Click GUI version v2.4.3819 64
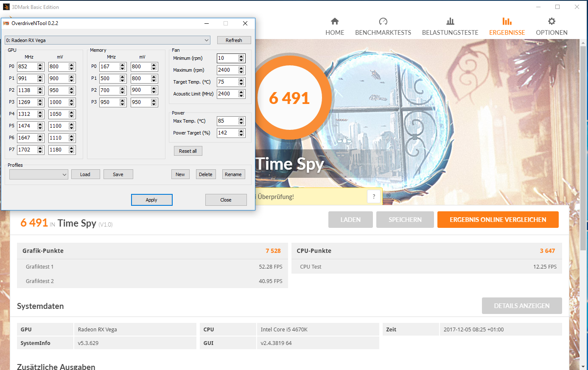The height and width of the screenshot is (370, 588). [x=276, y=343]
